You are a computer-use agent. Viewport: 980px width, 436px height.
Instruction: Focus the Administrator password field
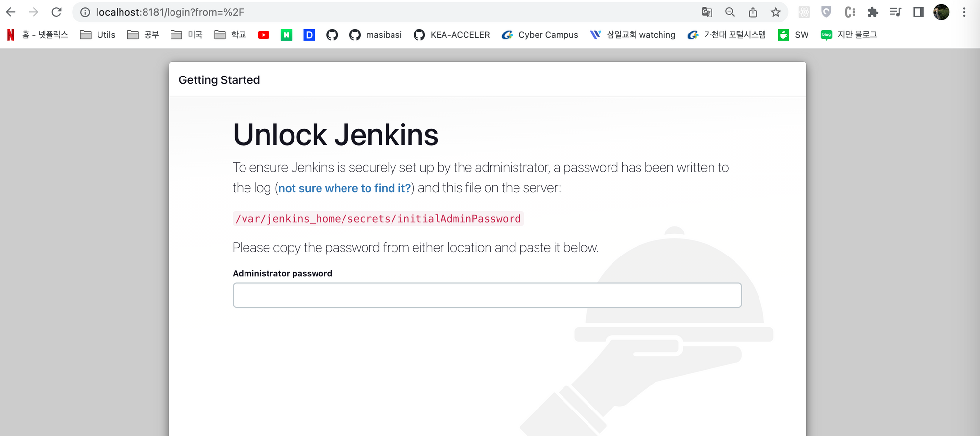click(x=487, y=295)
